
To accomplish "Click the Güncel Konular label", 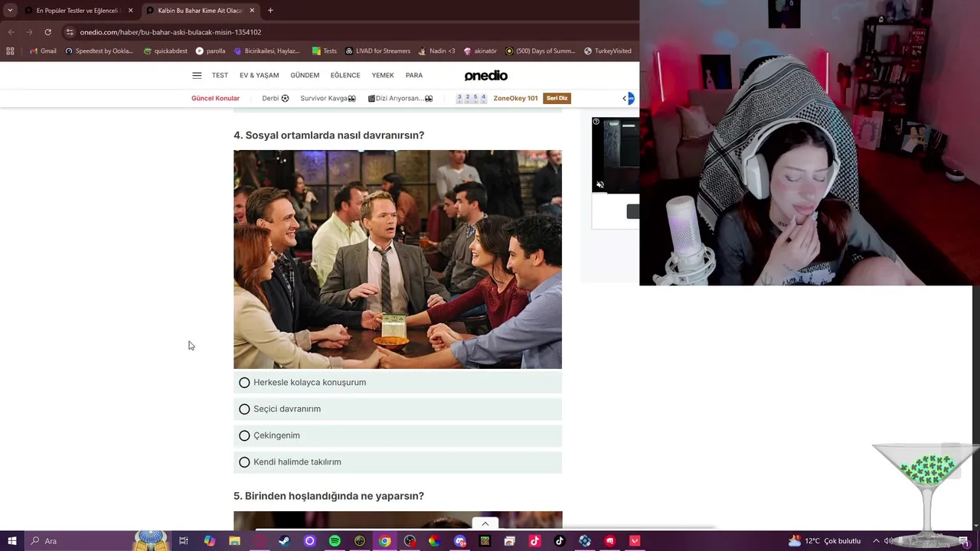I will coord(215,98).
